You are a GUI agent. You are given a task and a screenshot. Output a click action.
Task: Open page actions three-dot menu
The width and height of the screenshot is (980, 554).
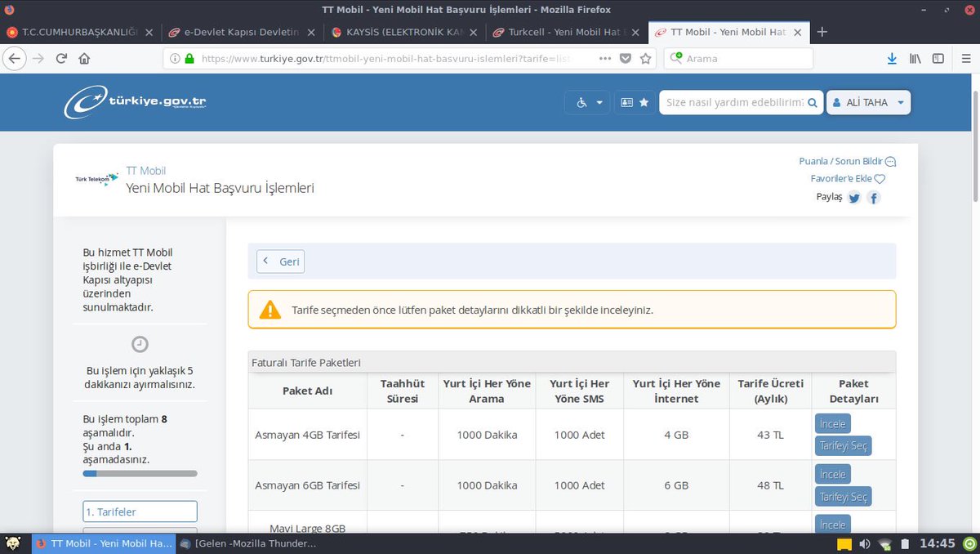point(605,59)
